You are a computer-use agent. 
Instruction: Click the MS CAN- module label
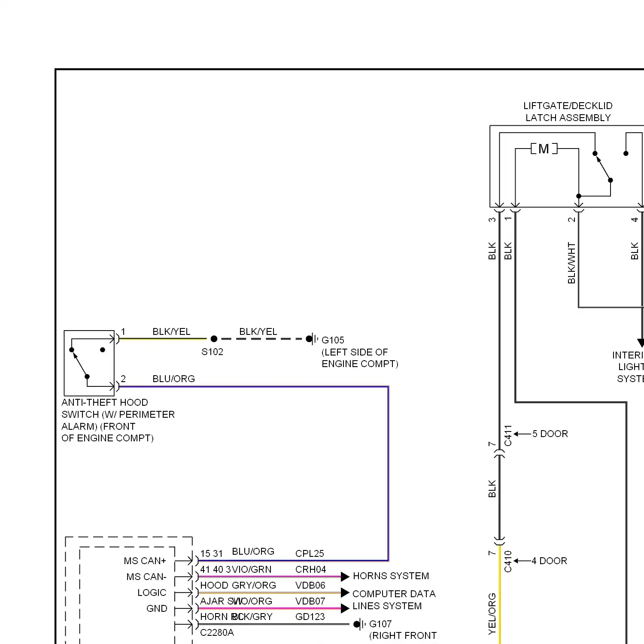tap(146, 577)
